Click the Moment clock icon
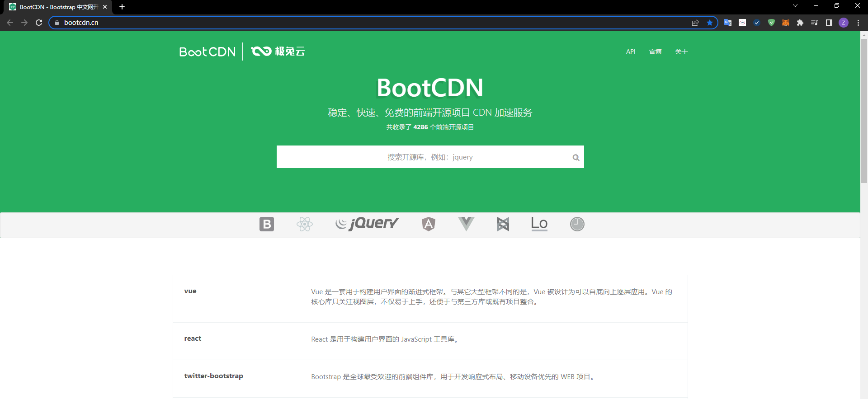 577,224
